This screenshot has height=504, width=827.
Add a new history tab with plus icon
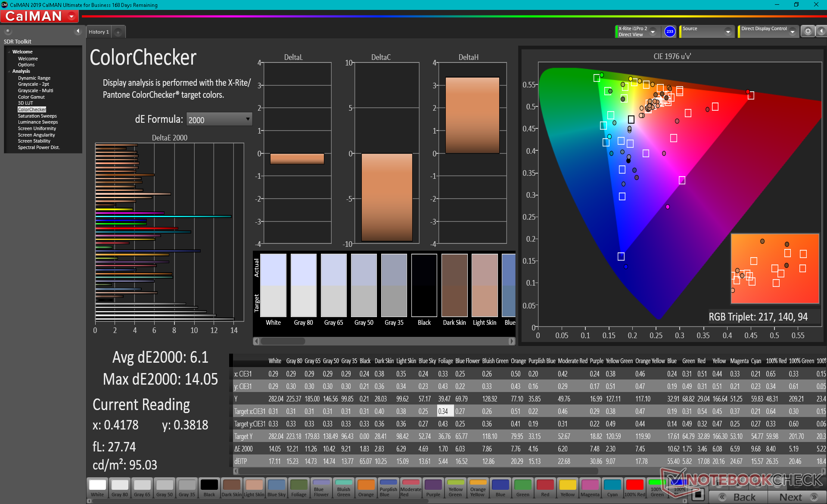pos(118,32)
